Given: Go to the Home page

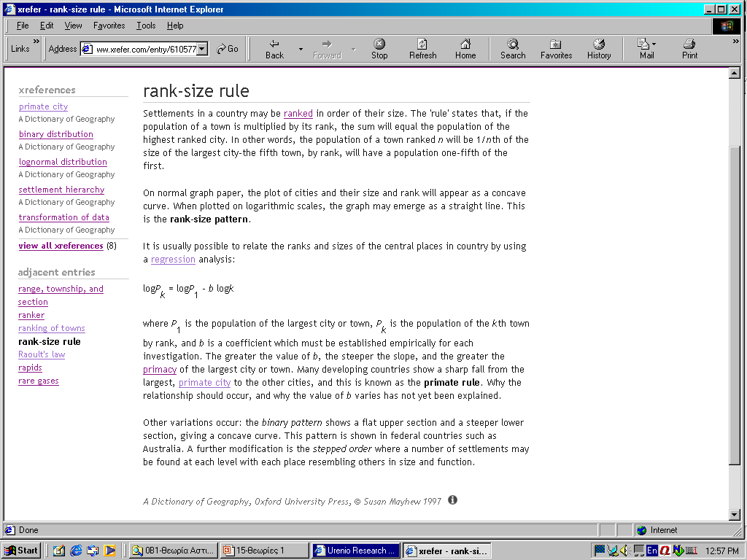Looking at the screenshot, I should click(465, 49).
